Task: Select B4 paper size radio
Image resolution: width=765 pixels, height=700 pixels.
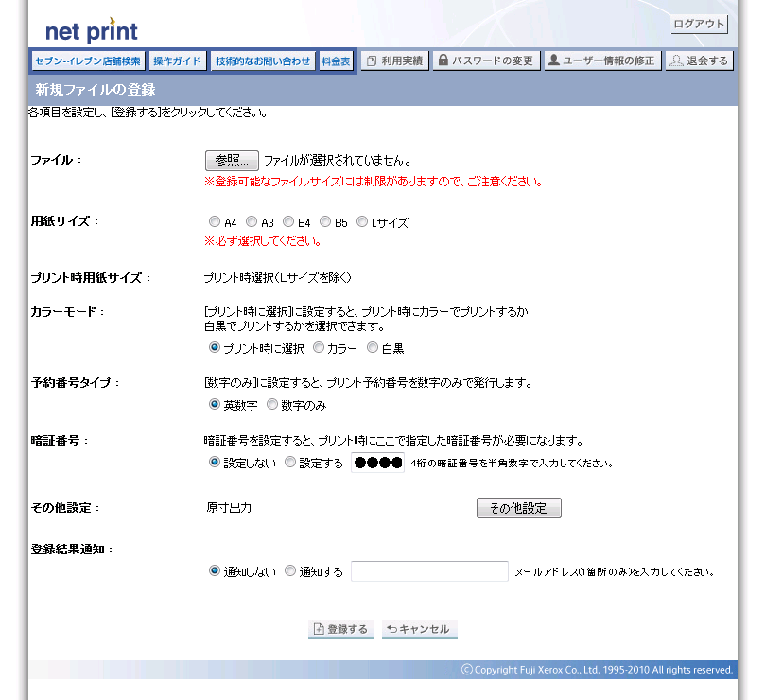Action: pos(288,221)
